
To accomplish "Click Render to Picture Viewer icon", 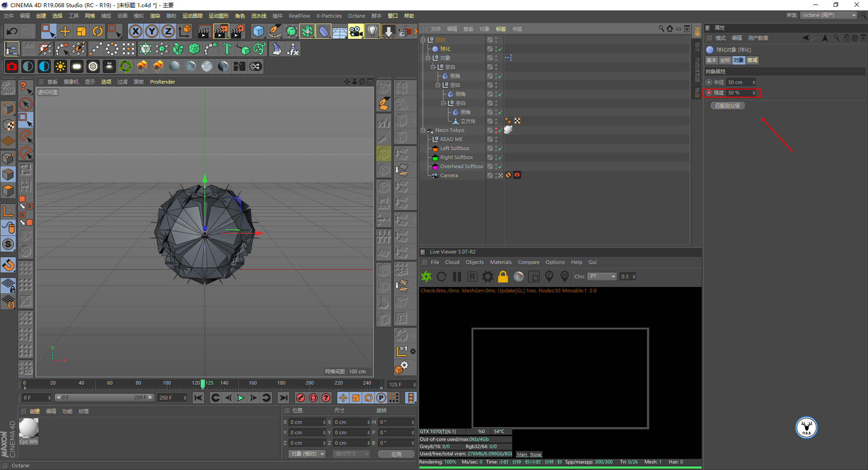I will (x=221, y=31).
